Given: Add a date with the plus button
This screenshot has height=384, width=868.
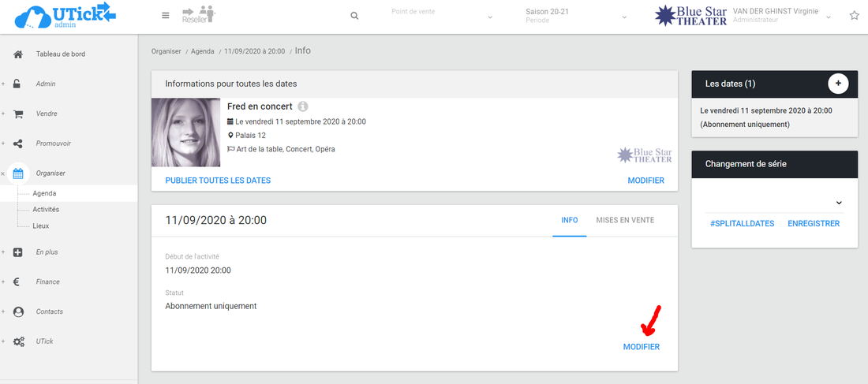Looking at the screenshot, I should pos(838,84).
